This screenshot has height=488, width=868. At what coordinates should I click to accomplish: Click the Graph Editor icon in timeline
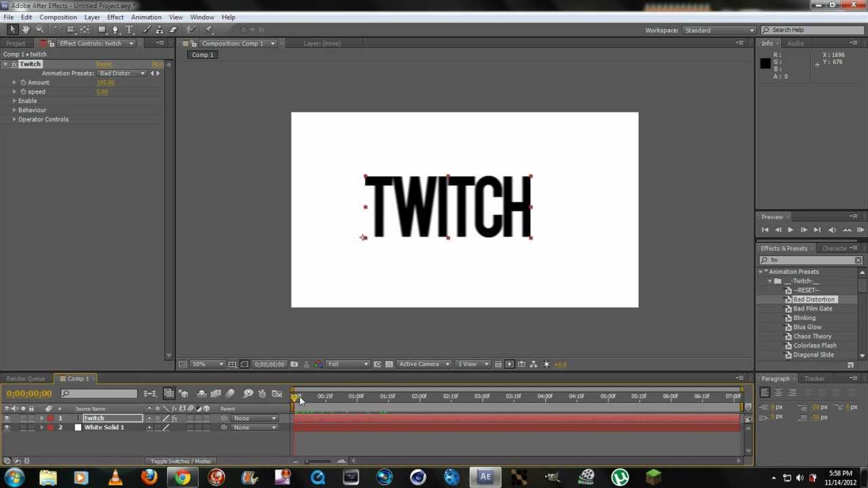tap(277, 394)
